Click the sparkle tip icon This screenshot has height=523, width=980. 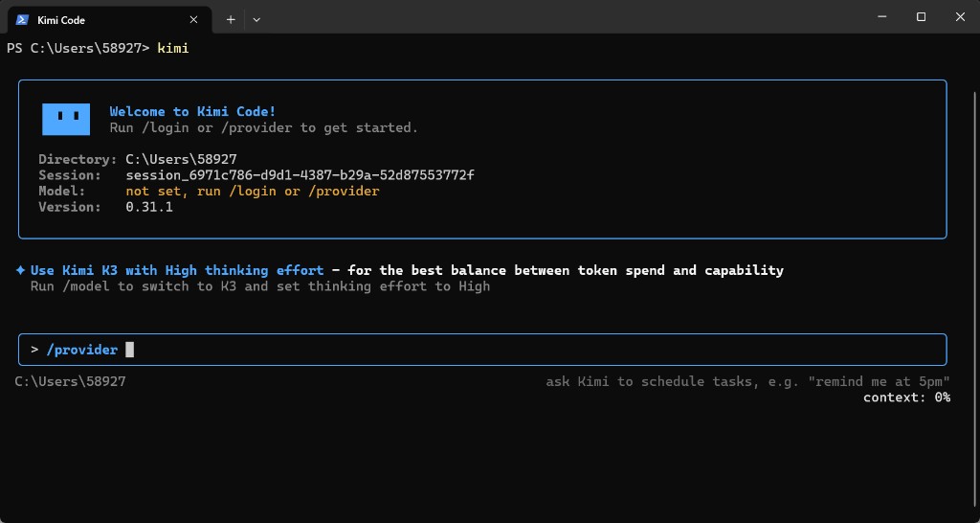21,270
